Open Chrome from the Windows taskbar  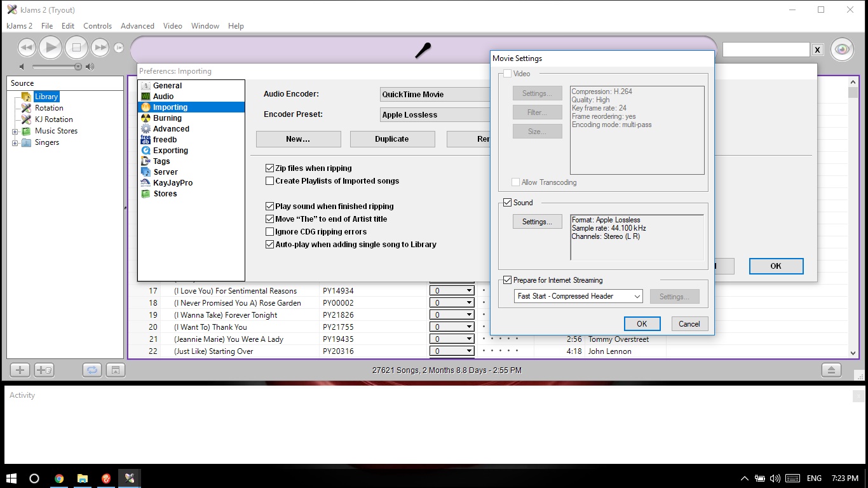click(59, 478)
